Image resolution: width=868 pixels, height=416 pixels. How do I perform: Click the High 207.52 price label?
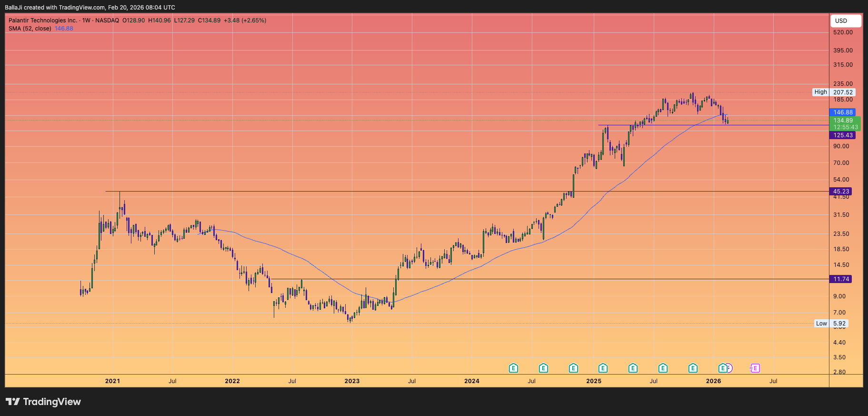(834, 92)
